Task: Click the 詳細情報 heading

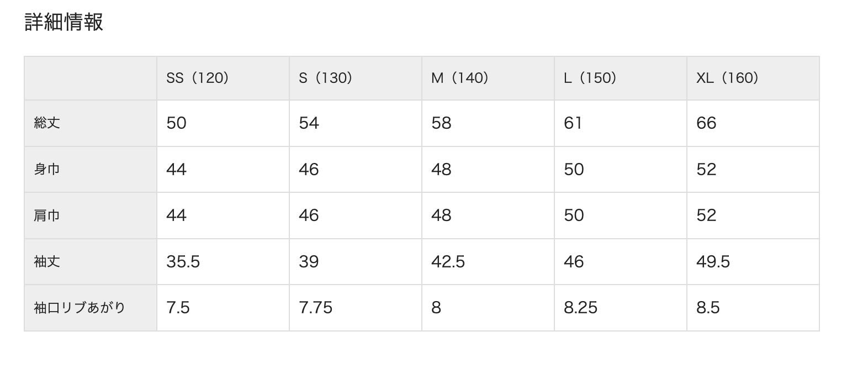Action: (64, 23)
